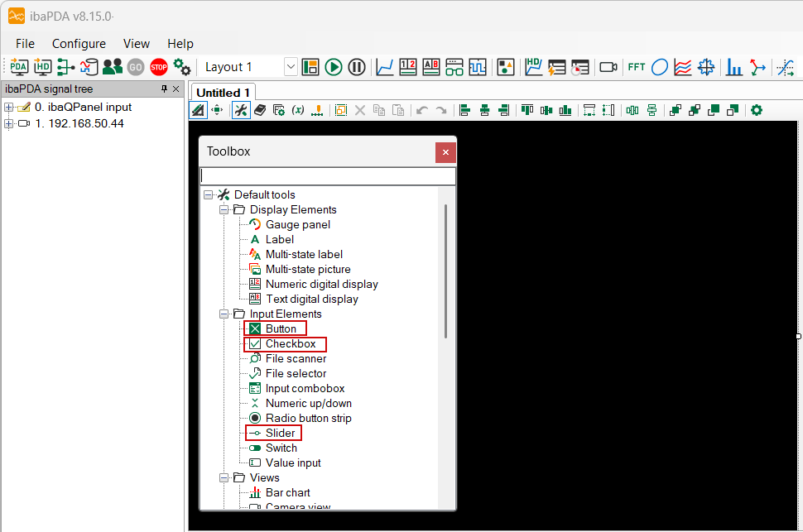Open the Configure menu
Image resolution: width=803 pixels, height=532 pixels.
79,44
